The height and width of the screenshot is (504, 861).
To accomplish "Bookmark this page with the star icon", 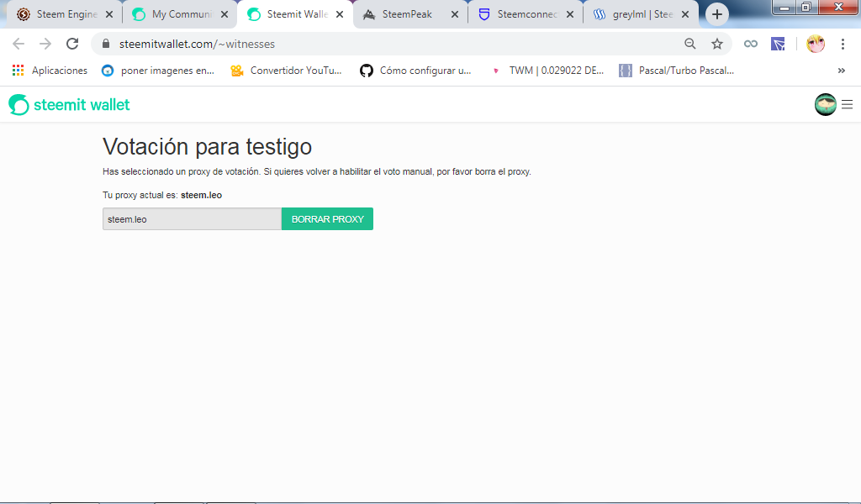I will point(716,44).
